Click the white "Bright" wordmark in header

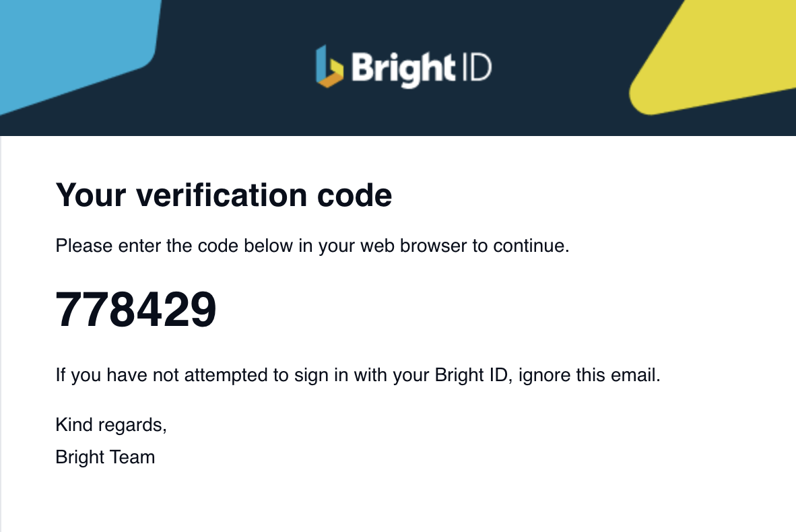click(403, 69)
